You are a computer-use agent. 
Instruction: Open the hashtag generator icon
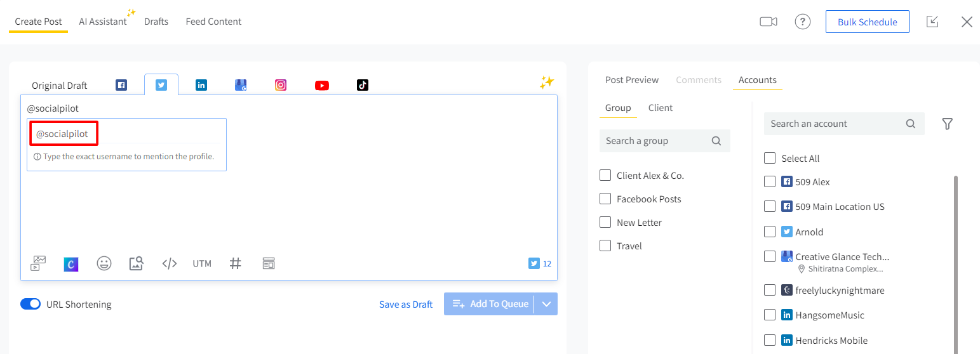click(235, 263)
